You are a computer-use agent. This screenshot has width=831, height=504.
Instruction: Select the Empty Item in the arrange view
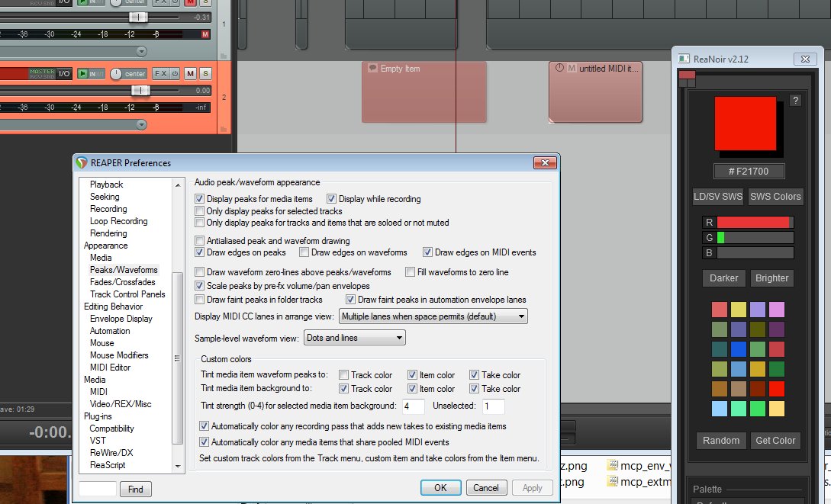point(424,93)
